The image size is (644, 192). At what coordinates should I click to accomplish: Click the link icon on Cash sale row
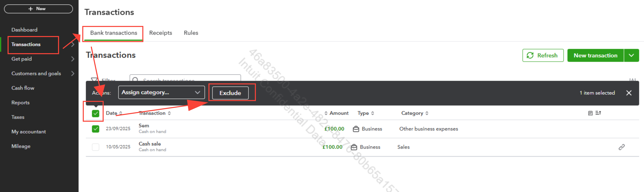[622, 147]
